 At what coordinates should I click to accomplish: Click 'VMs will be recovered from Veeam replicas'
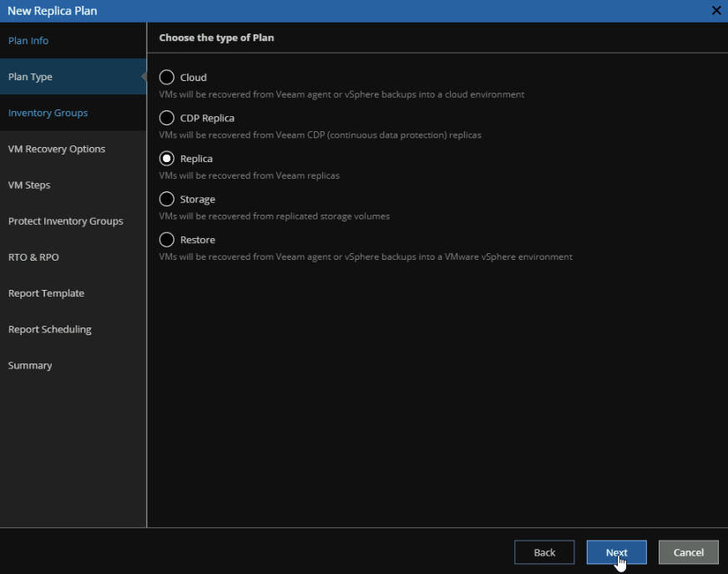(x=250, y=175)
